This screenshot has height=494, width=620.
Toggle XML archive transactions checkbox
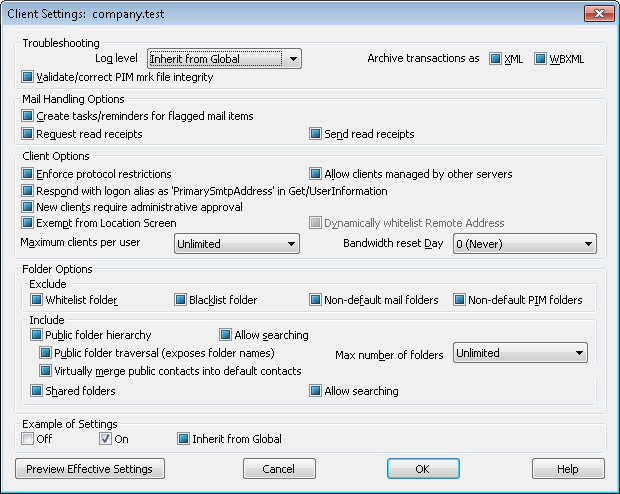coord(495,59)
